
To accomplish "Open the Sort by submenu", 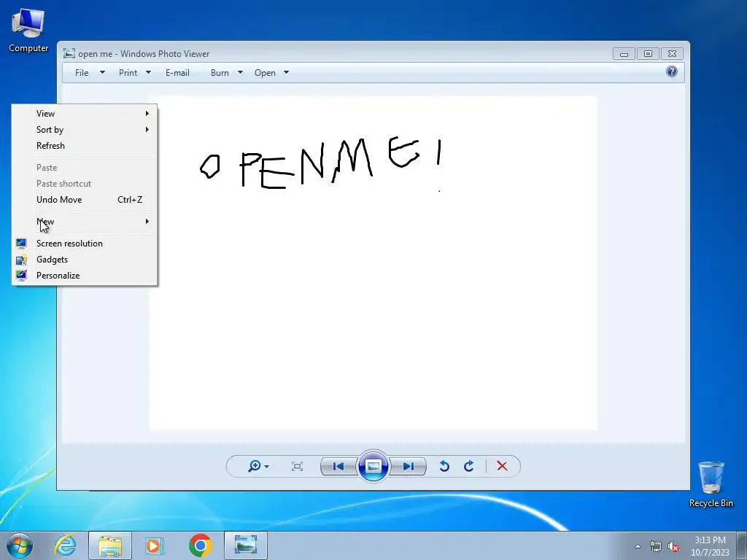I will point(85,130).
